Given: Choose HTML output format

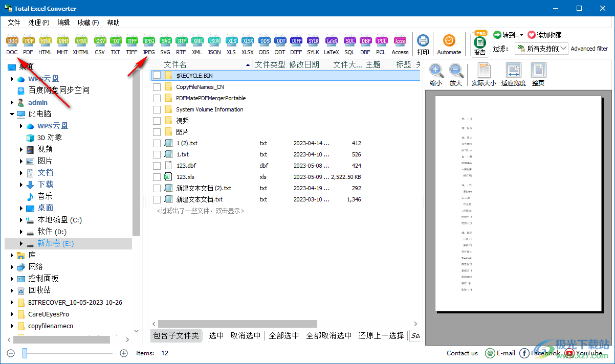Looking at the screenshot, I should [x=45, y=45].
